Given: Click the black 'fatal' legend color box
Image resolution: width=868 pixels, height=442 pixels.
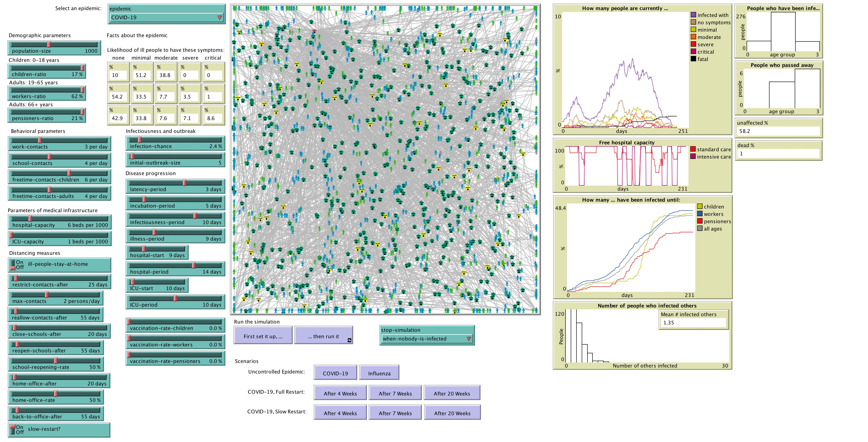Looking at the screenshot, I should point(693,59).
